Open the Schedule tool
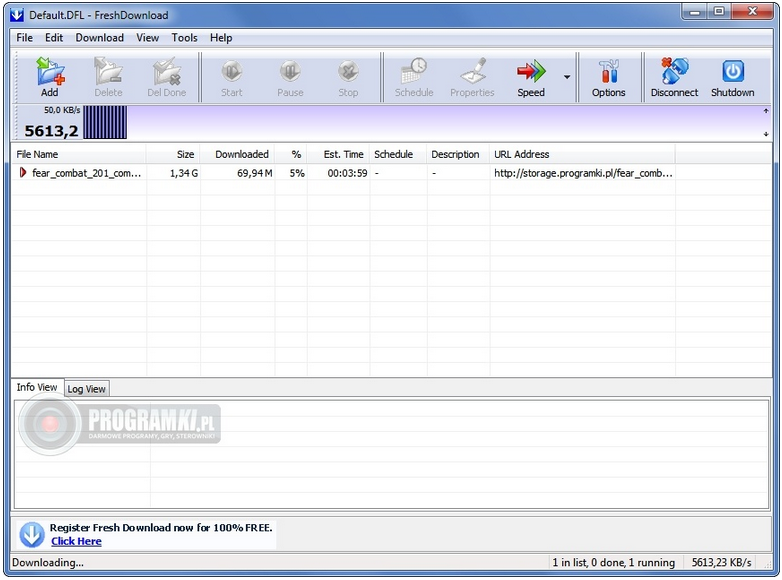 tap(414, 71)
